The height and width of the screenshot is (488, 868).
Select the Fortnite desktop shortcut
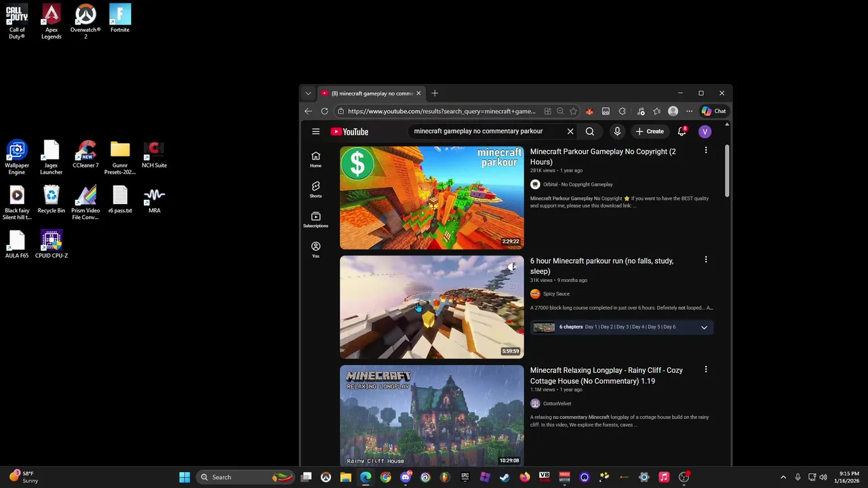coord(120,18)
